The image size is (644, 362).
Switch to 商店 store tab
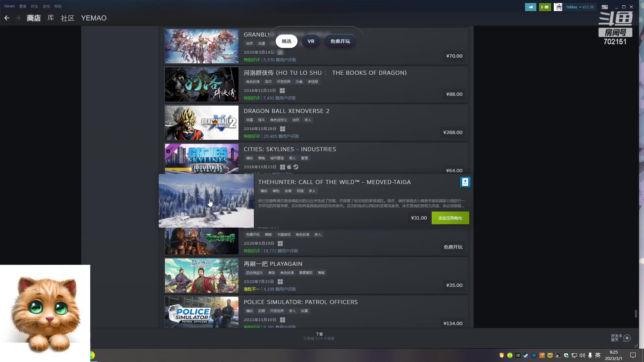click(x=34, y=18)
